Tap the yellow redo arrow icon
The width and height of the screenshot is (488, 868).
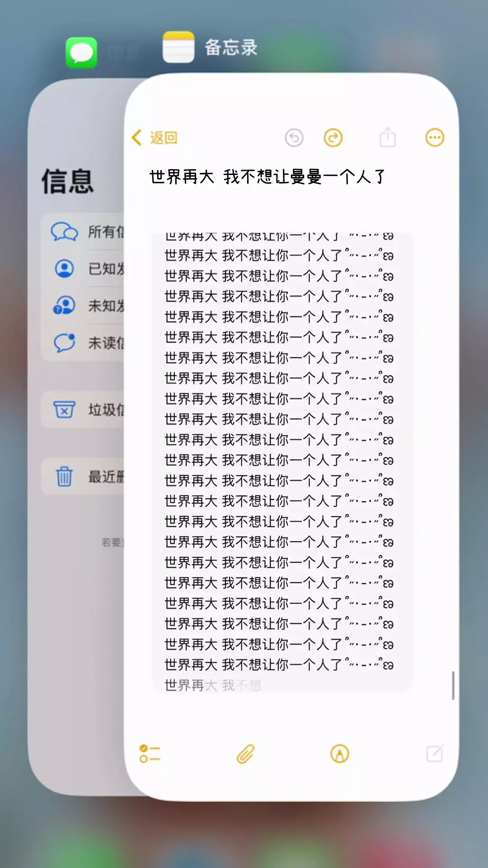(x=333, y=138)
